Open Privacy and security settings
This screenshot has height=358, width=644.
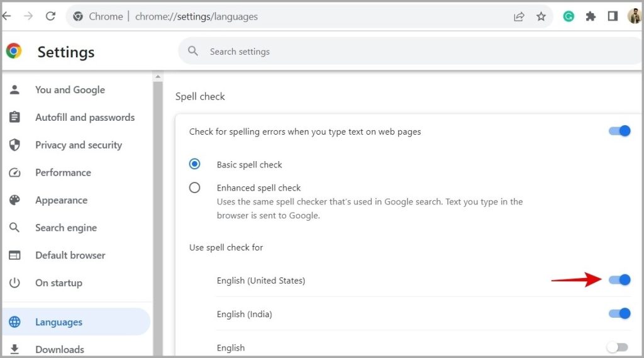tap(77, 145)
